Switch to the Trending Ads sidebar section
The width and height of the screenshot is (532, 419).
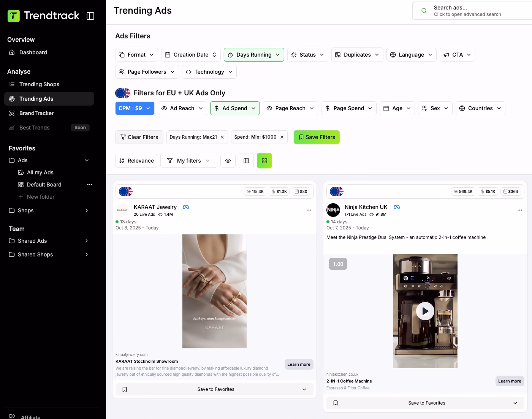click(37, 99)
